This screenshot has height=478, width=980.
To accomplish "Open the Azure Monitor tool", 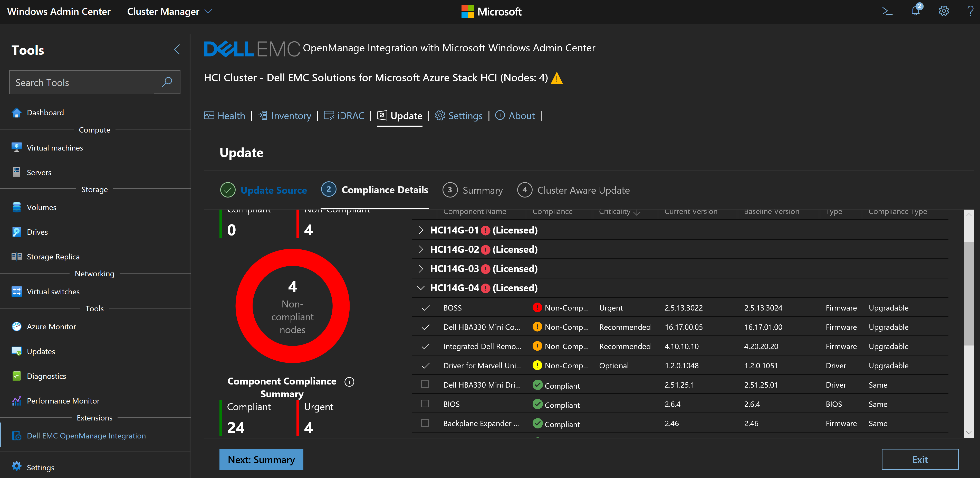I will tap(51, 326).
